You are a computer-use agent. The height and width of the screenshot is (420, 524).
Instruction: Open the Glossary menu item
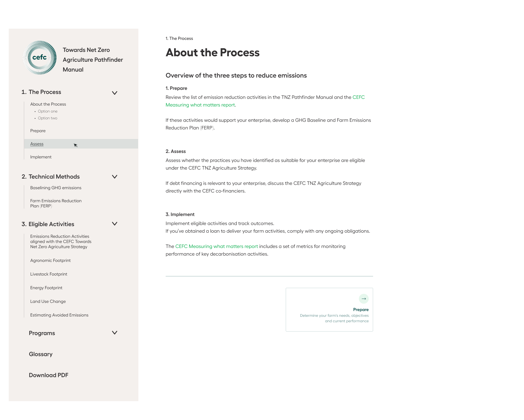pos(41,354)
